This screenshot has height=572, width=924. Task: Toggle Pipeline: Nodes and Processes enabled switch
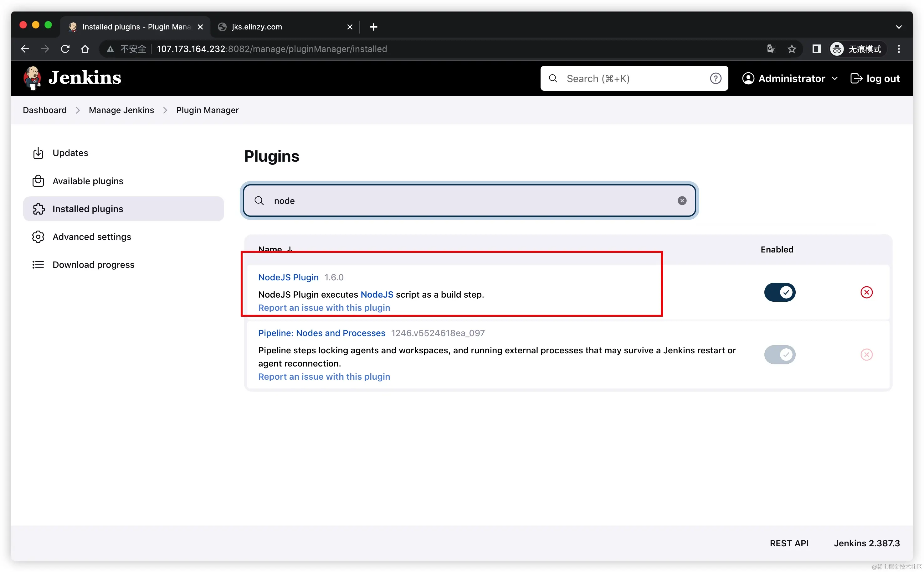click(x=780, y=355)
